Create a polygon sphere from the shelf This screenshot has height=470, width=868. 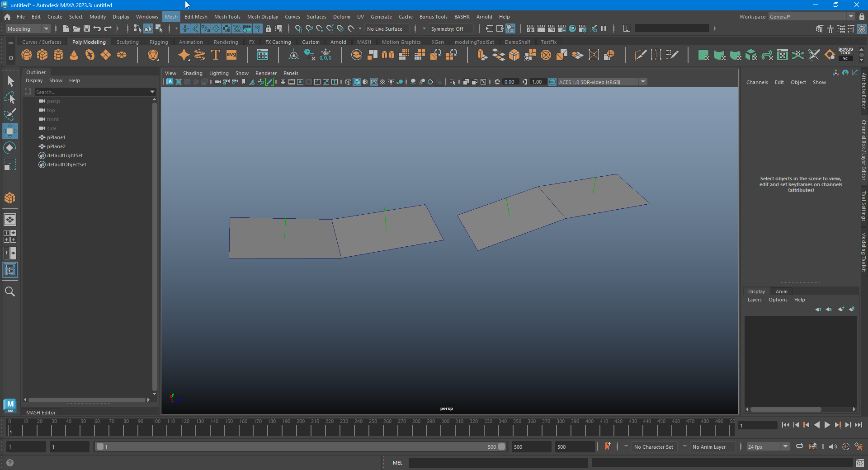point(27,55)
